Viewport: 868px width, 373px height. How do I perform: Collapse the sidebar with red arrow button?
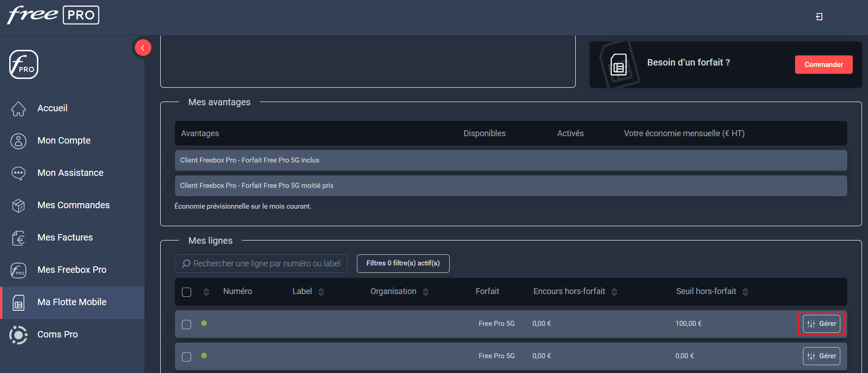point(143,48)
